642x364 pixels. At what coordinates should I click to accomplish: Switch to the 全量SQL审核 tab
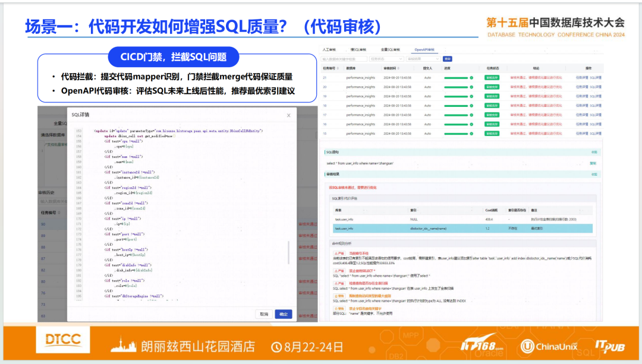pos(390,49)
